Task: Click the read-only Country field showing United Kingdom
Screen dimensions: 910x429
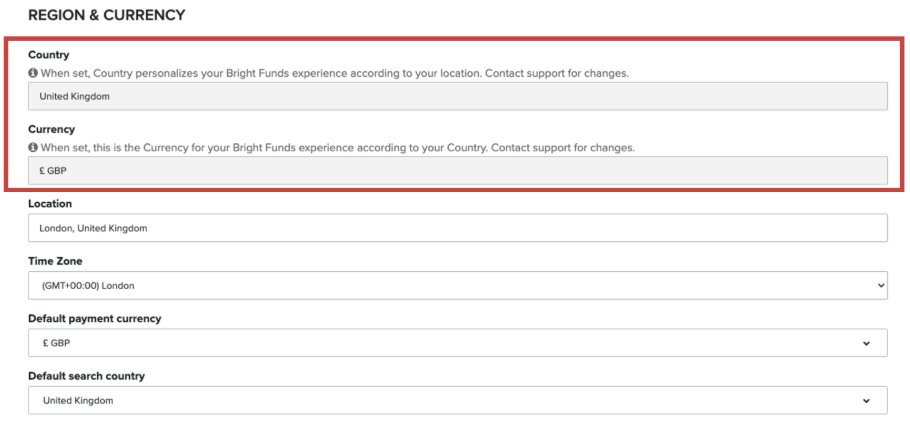Action: (x=457, y=96)
